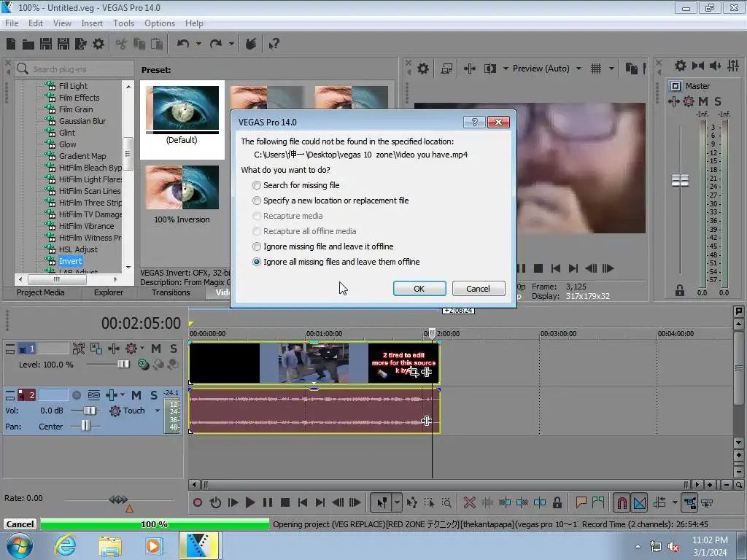Image resolution: width=747 pixels, height=560 pixels.
Task: Open the Tools menu
Action: (x=123, y=23)
